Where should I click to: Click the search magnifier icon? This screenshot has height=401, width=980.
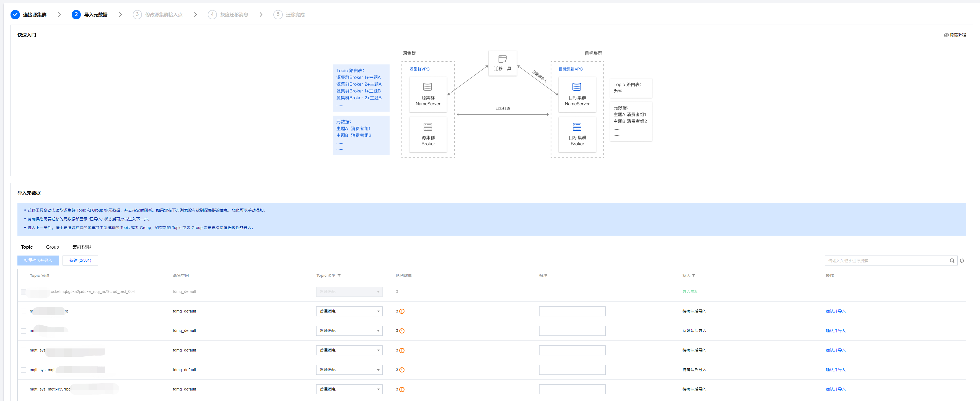tap(952, 261)
